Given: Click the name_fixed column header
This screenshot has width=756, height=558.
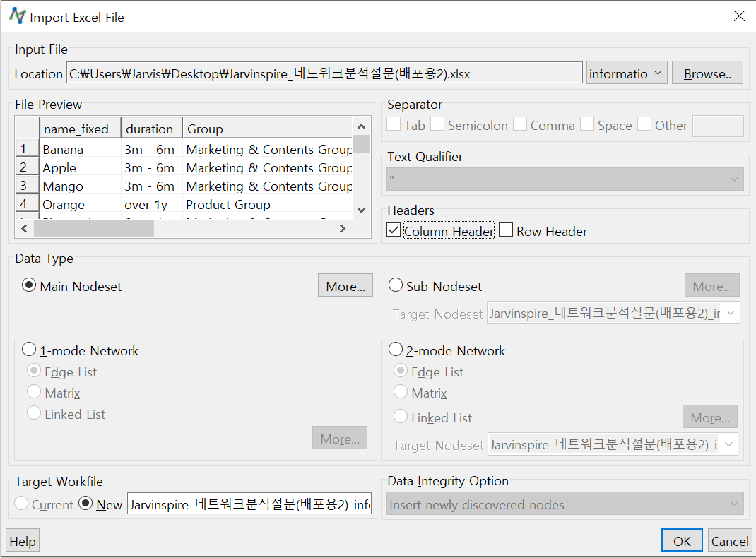Looking at the screenshot, I should (x=80, y=129).
